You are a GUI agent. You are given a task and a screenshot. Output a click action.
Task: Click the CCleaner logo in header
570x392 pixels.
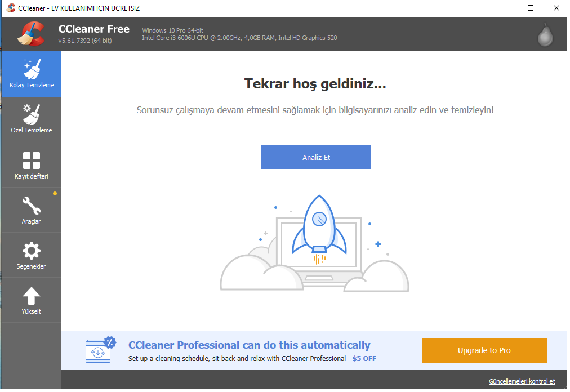[32, 34]
